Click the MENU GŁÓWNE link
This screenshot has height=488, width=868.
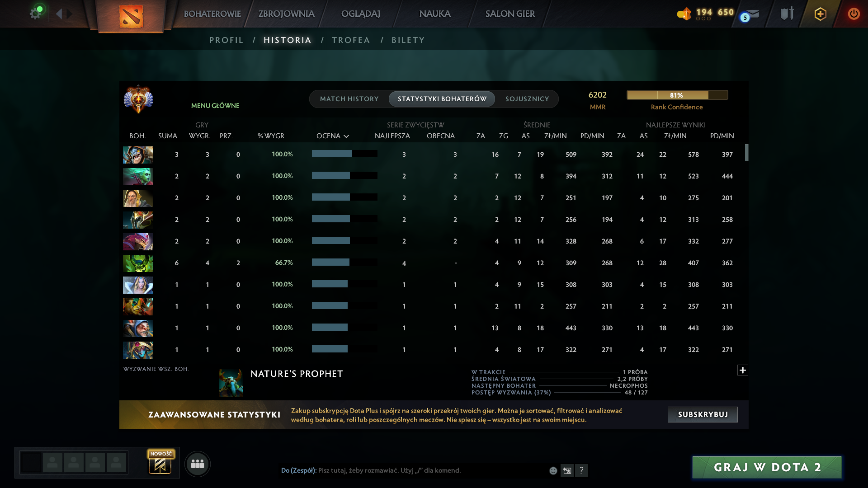tap(215, 106)
